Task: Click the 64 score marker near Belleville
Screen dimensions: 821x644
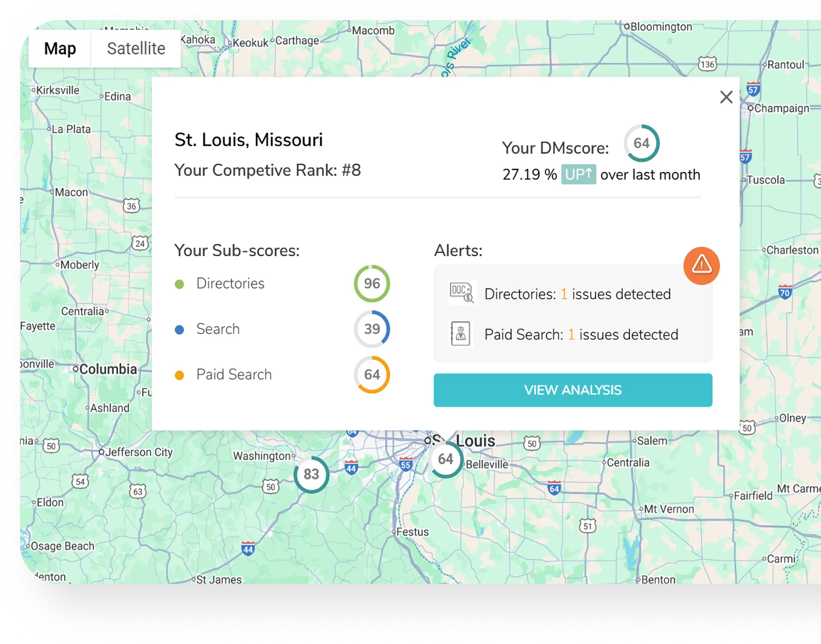Action: [446, 459]
